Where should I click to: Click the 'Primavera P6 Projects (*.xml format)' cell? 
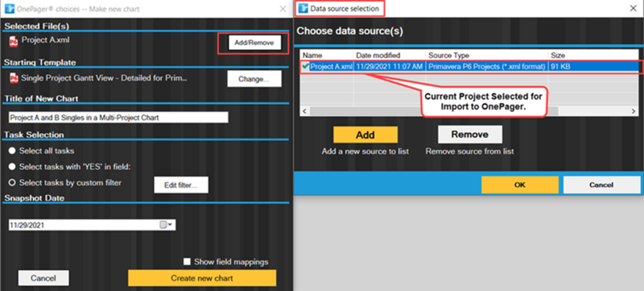point(486,67)
